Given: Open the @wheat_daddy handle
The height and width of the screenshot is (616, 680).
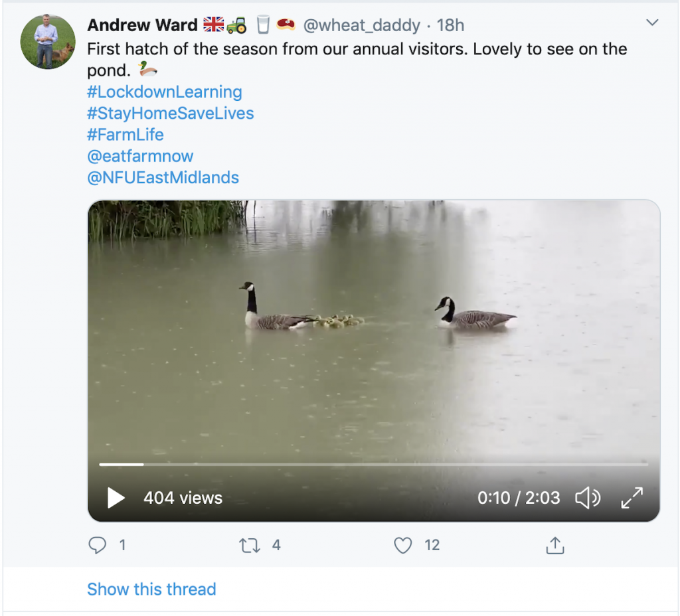Looking at the screenshot, I should pos(361,25).
